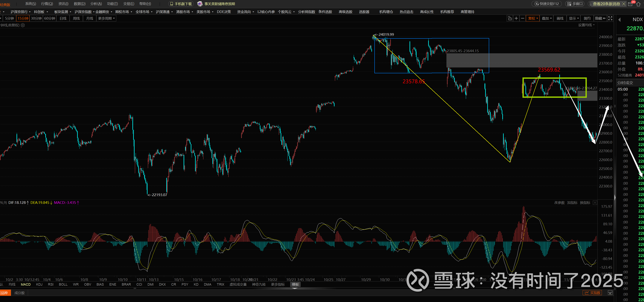The width and height of the screenshot is (644, 302).
Task: Switch to 30分钟 period
Action: 36,18
